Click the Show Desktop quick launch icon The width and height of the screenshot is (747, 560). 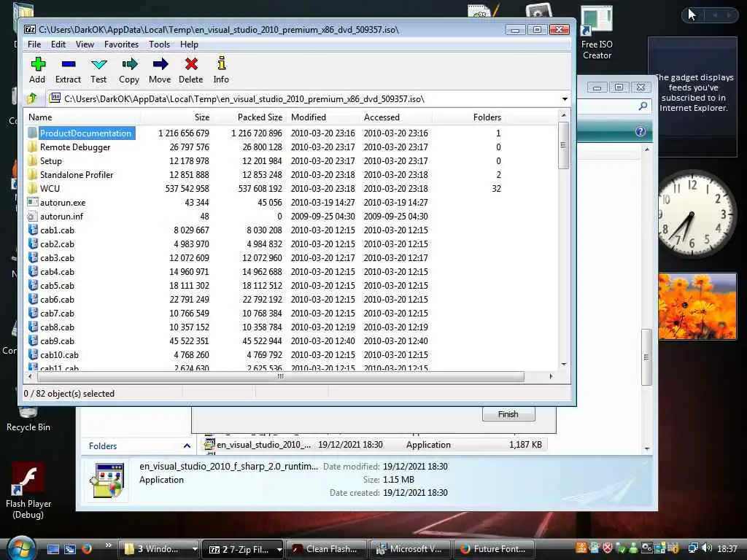(53, 549)
